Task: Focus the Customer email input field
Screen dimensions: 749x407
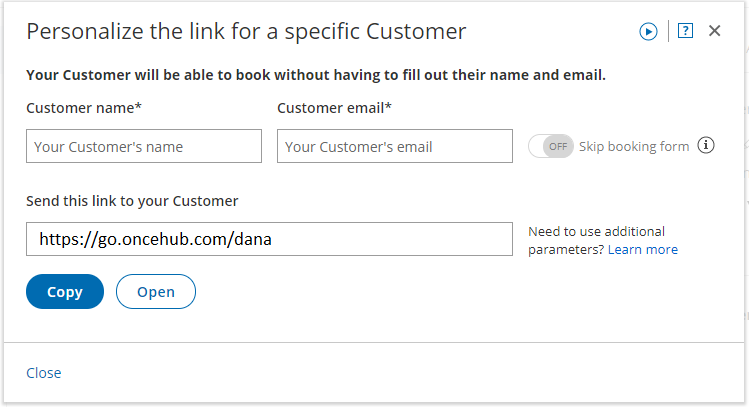Action: [395, 146]
